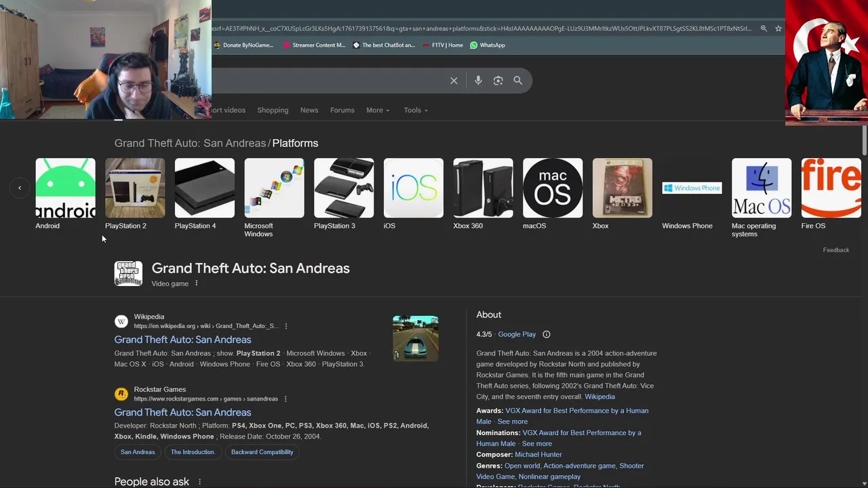Open the Xbox platform card
The height and width of the screenshot is (488, 868).
click(623, 194)
